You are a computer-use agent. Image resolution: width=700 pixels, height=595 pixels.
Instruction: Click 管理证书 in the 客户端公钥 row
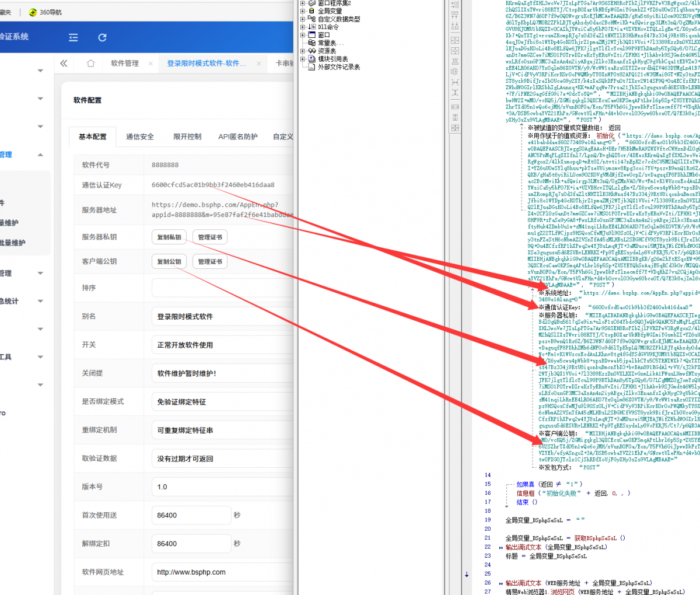210,261
